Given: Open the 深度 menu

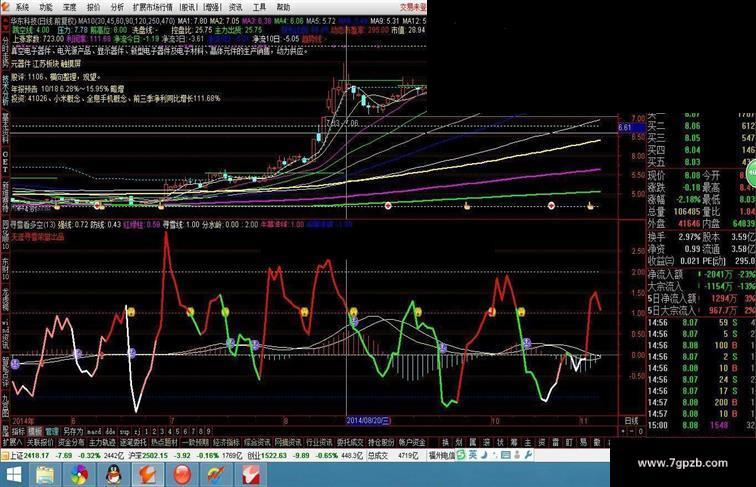Looking at the screenshot, I should (70, 7).
